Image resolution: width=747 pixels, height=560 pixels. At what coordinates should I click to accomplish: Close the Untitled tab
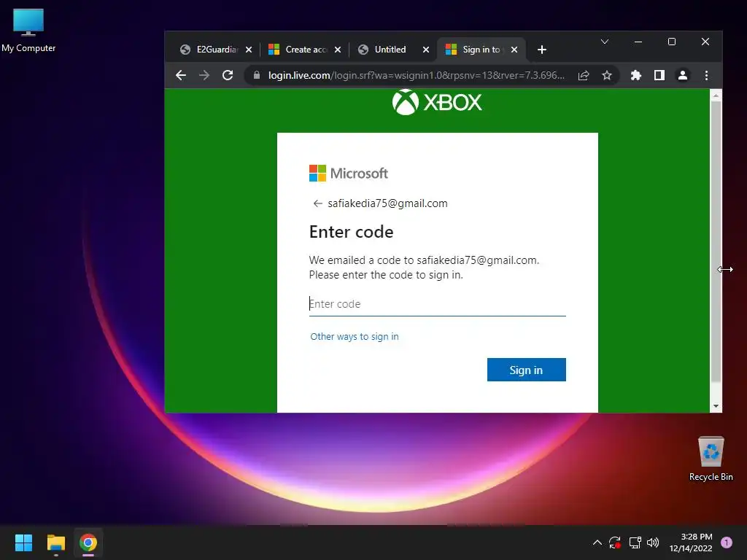426,50
